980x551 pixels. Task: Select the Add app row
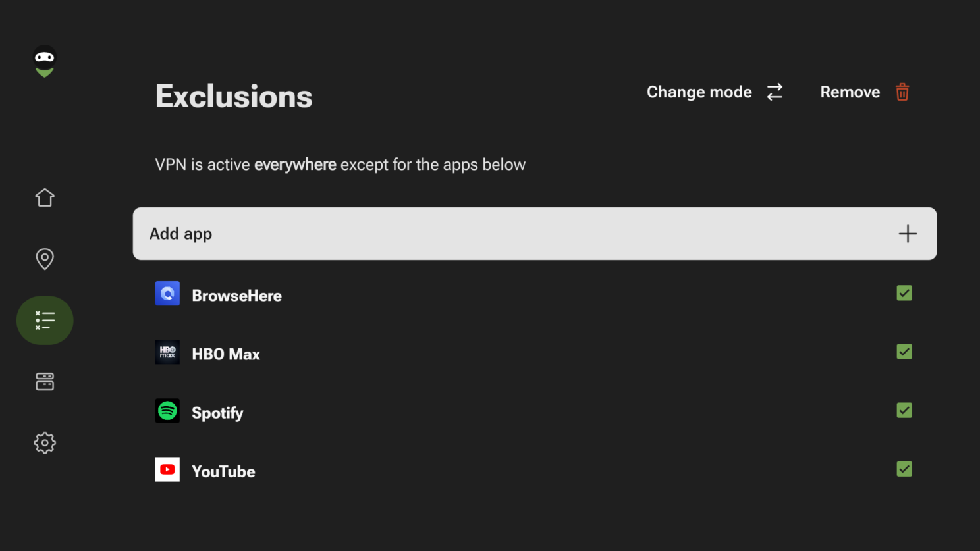(x=535, y=234)
